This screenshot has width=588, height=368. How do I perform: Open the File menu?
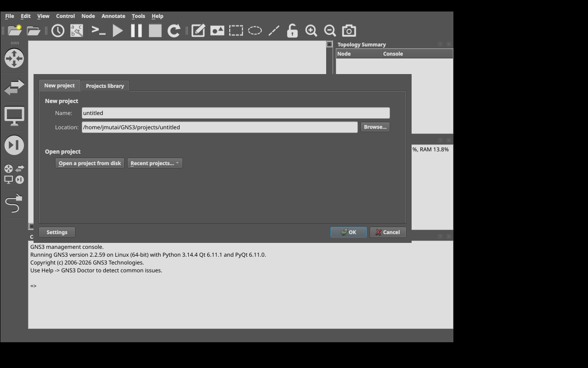click(10, 16)
